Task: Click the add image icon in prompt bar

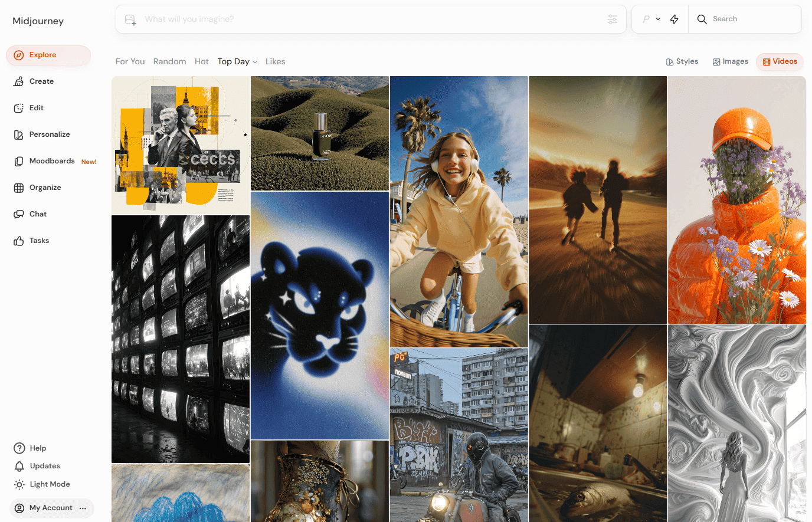Action: coord(130,19)
